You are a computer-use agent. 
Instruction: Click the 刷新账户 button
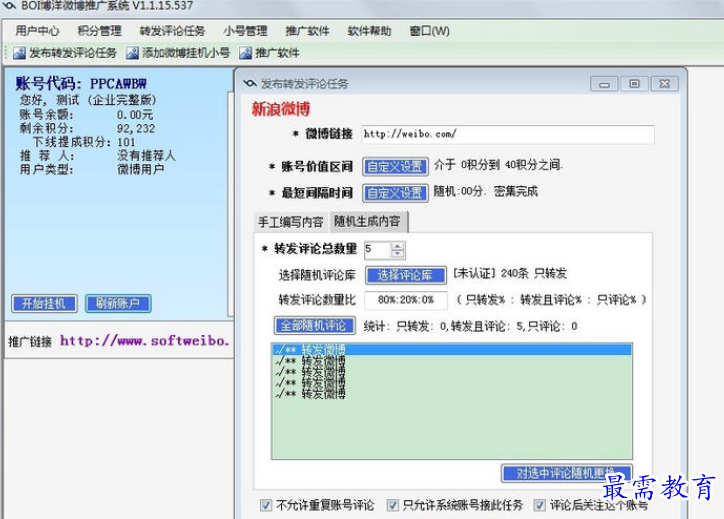[x=118, y=303]
